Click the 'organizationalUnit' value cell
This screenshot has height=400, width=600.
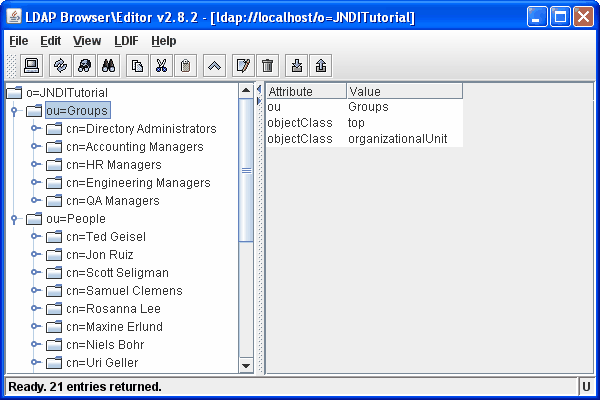[x=405, y=139]
